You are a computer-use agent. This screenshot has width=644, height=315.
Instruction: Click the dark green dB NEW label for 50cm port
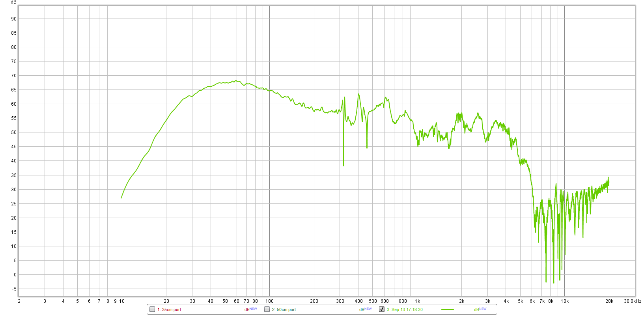coord(365,309)
